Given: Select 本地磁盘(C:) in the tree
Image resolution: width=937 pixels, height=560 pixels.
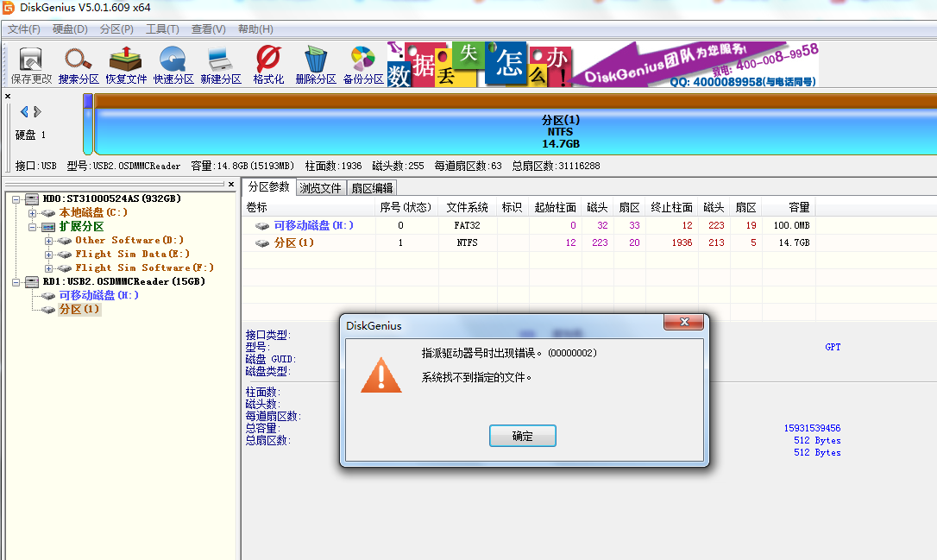Looking at the screenshot, I should point(93,213).
